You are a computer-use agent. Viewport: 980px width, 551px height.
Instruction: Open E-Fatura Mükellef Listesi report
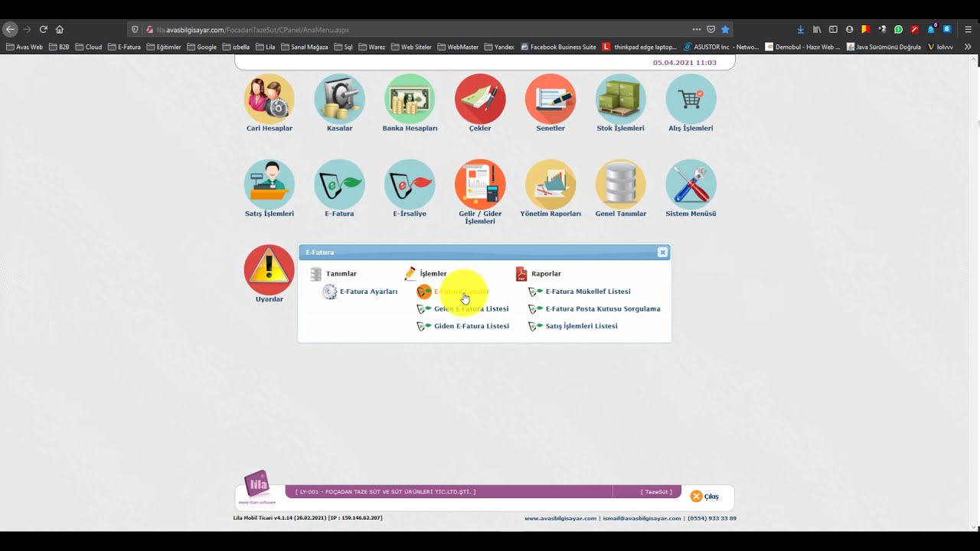click(580, 292)
